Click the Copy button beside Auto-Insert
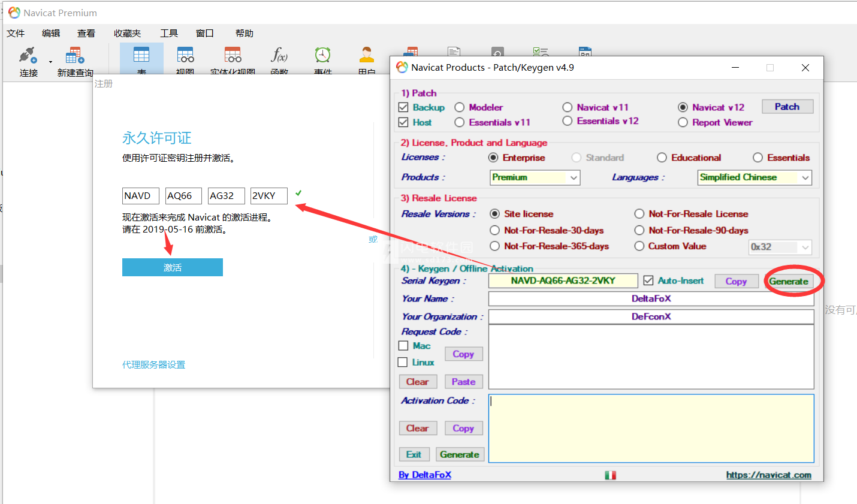Viewport: 857px width, 504px height. coord(736,281)
